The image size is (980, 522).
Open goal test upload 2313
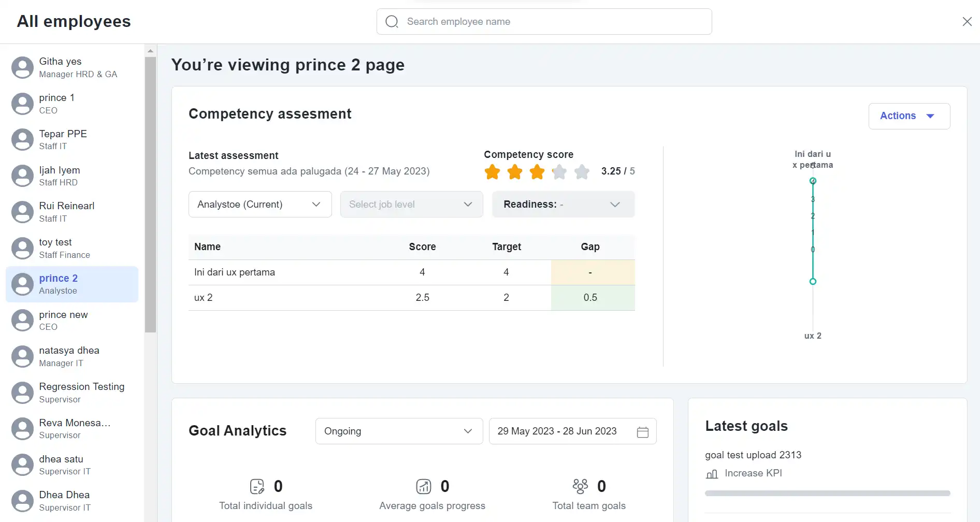[753, 455]
